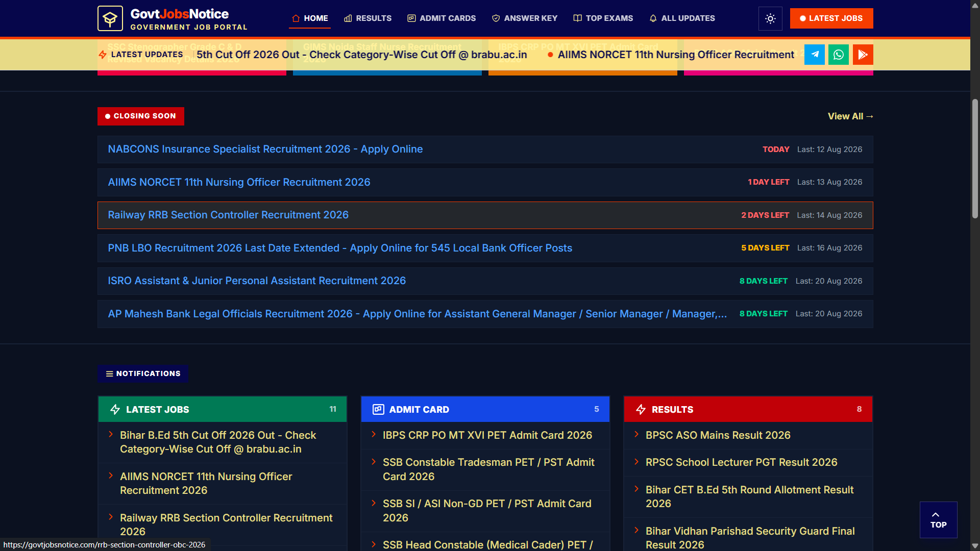Image resolution: width=980 pixels, height=551 pixels.
Task: Open the WhatsApp share icon
Action: pos(839,55)
